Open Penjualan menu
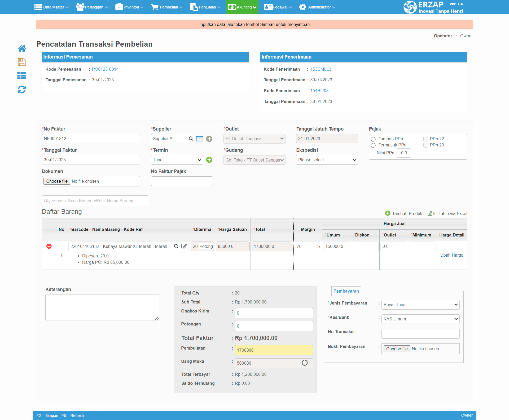509x420 pixels. (x=205, y=7)
